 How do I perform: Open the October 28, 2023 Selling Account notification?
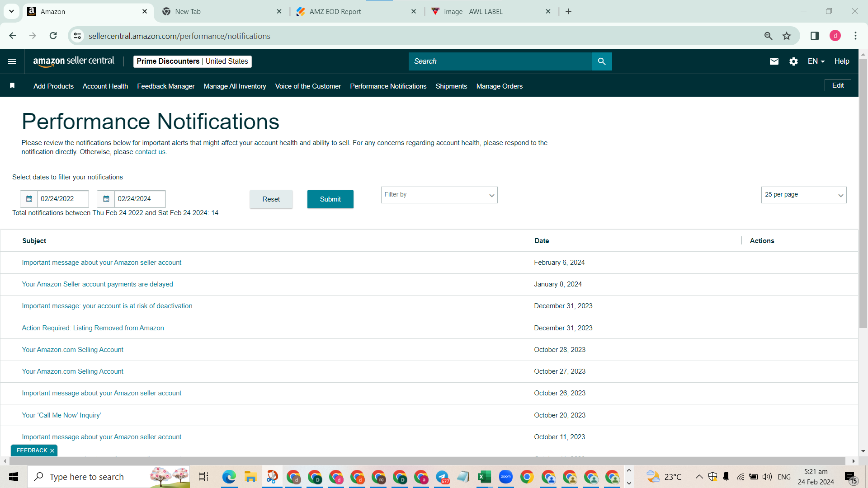(x=72, y=350)
